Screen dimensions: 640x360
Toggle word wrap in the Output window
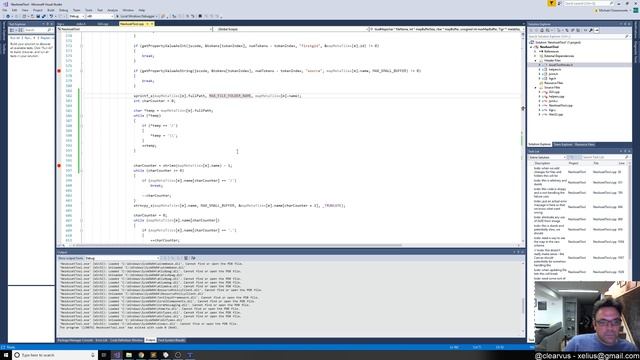pos(193,258)
